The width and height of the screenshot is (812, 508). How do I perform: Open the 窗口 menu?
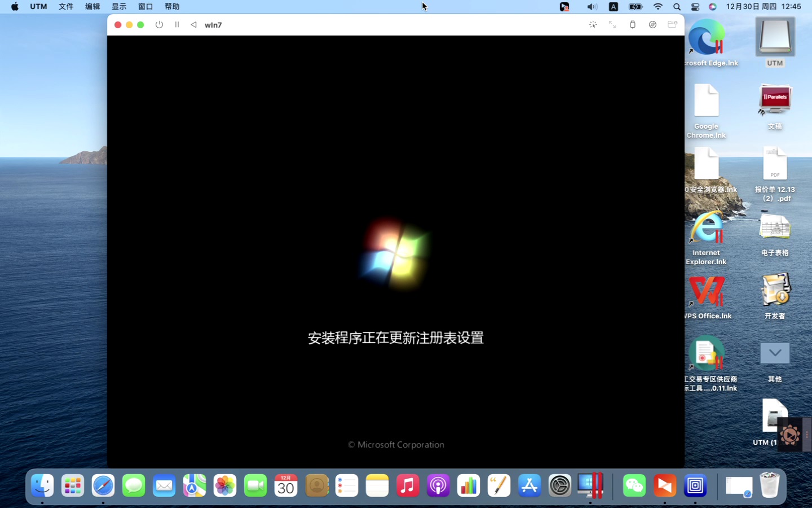click(145, 7)
